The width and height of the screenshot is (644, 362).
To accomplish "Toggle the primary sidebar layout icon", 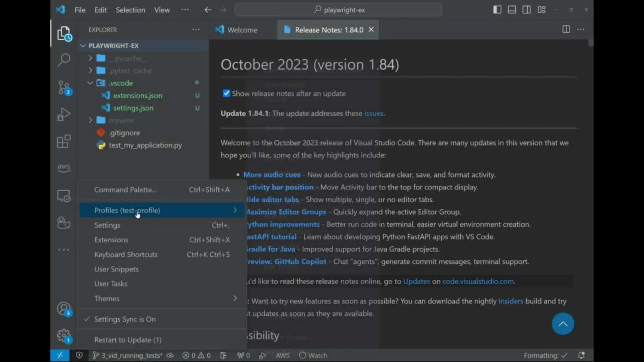I will pos(497,10).
